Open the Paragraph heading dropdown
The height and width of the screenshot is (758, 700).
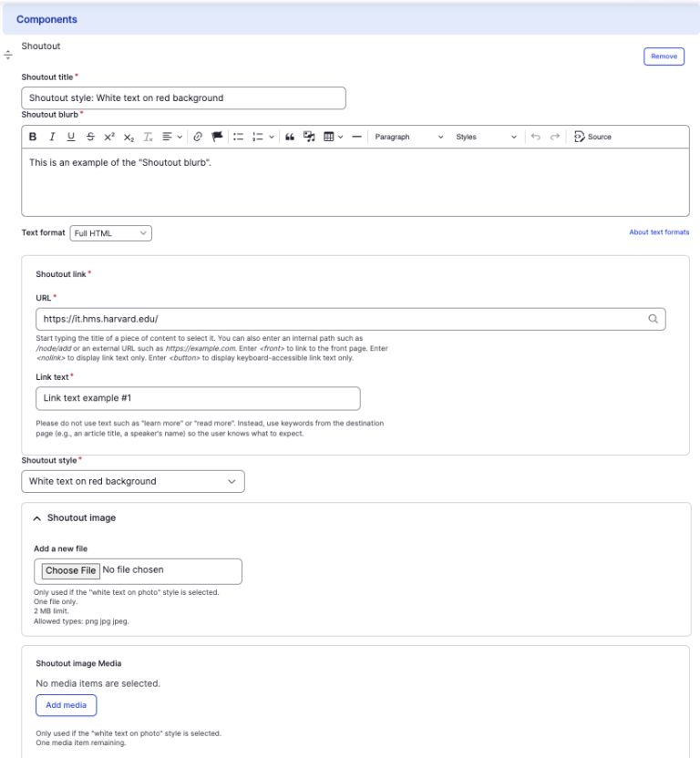click(408, 137)
